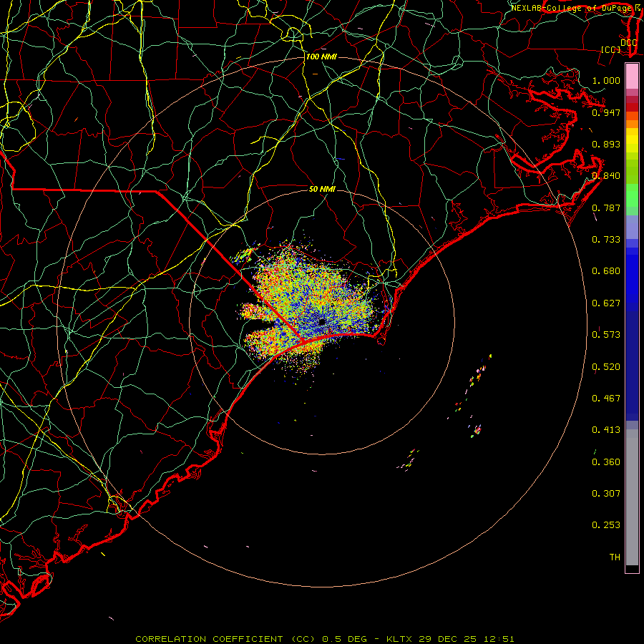Click the "KLTX" station identifier
Image resolution: width=644 pixels, height=644 pixels.
tap(399, 639)
